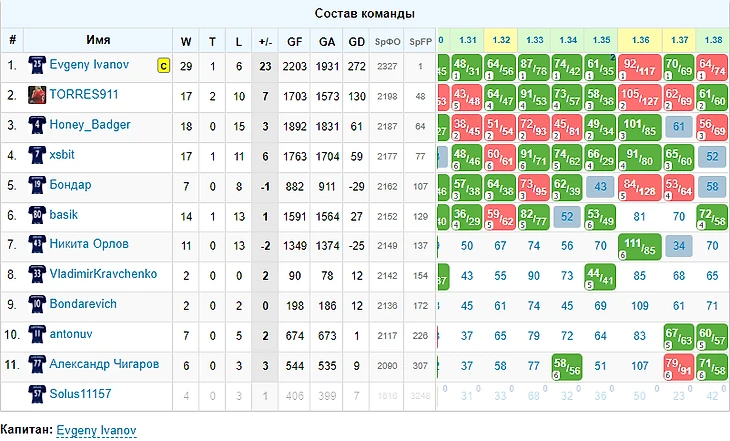Click the GF column header
This screenshot has width=730, height=441.
[x=295, y=41]
